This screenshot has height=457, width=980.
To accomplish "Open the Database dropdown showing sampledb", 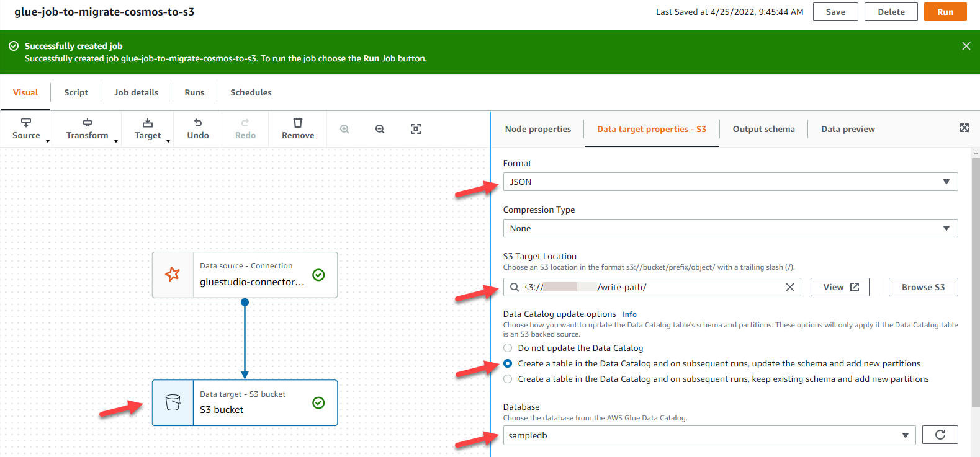I will pos(709,435).
